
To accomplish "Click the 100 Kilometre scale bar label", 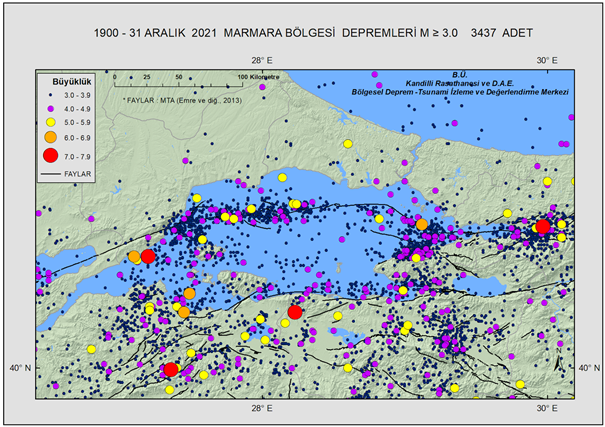I will click(257, 76).
